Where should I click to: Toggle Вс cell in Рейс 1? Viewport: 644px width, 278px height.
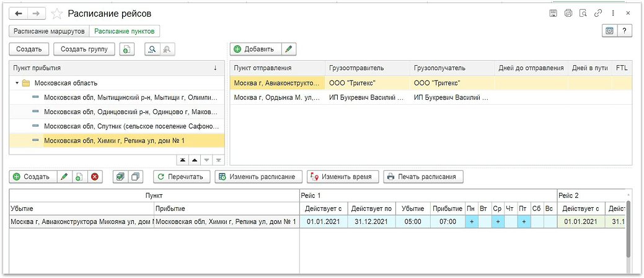point(550,222)
